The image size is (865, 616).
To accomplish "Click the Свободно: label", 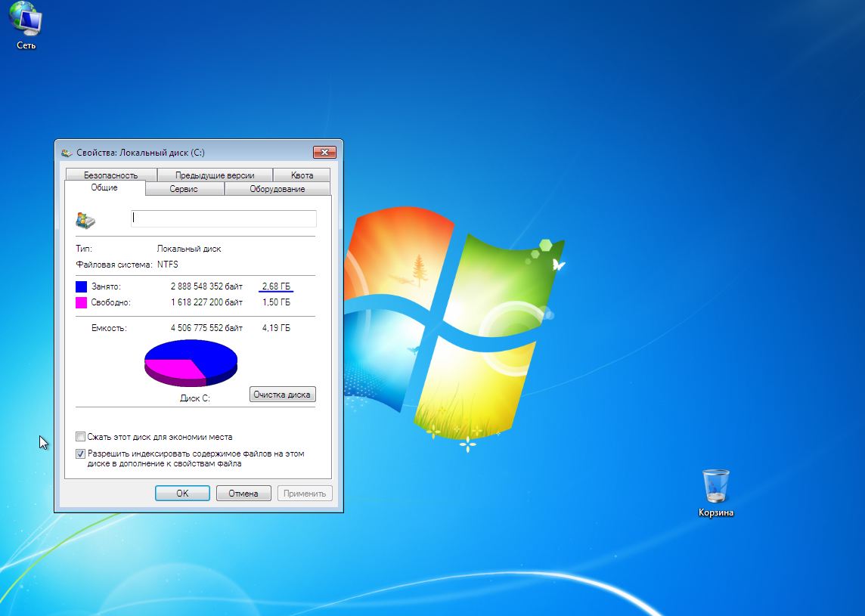I will coord(111,302).
